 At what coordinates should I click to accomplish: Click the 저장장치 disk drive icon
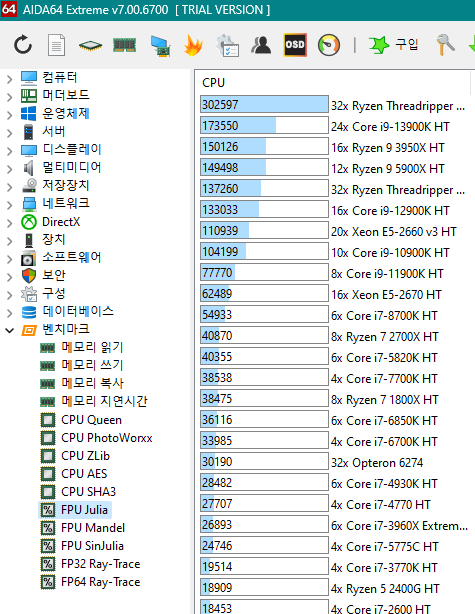(29, 186)
